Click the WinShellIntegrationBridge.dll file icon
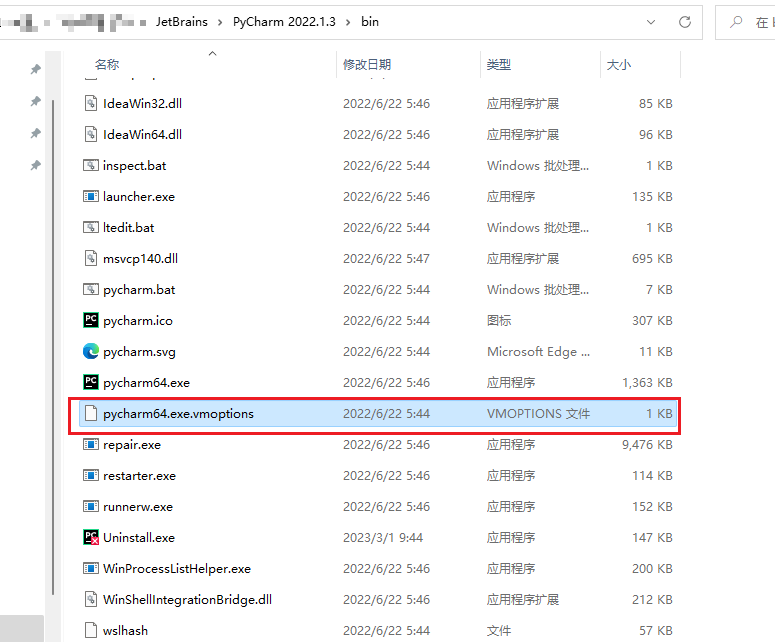 90,599
